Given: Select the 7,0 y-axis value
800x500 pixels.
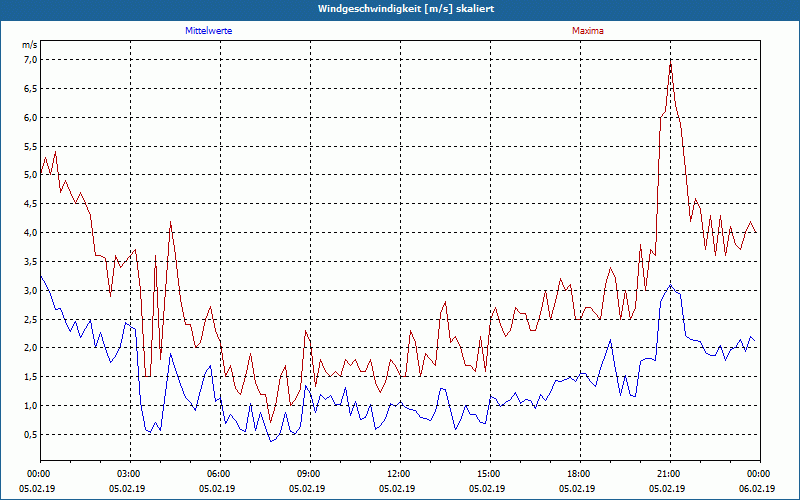Looking at the screenshot, I should [30, 60].
